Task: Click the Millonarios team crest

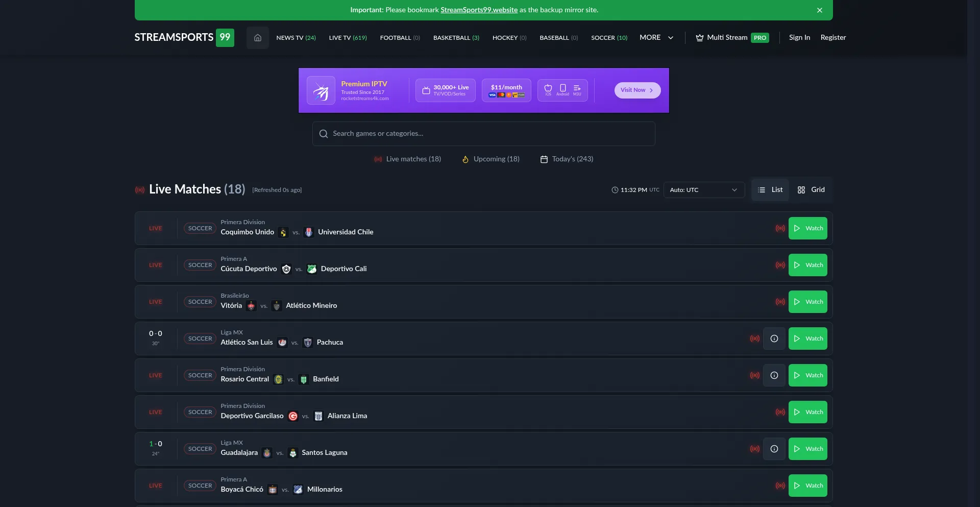Action: (298, 490)
